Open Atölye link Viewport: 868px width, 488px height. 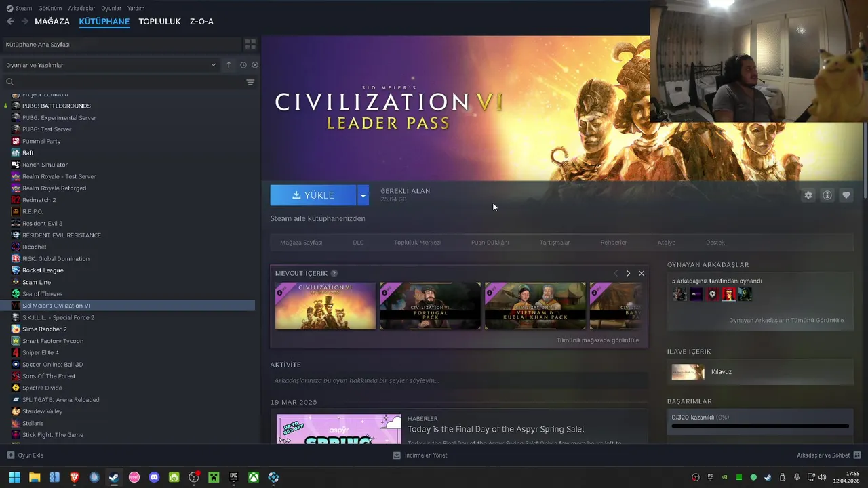(x=666, y=242)
